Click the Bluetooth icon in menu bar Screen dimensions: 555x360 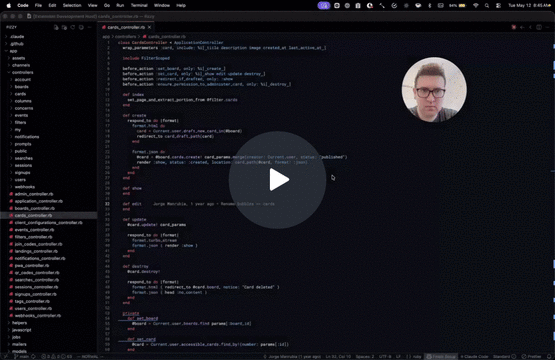[430, 5]
